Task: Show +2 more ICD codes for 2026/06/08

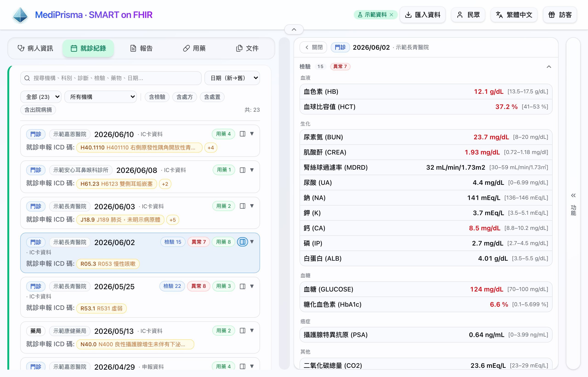Action: coord(165,184)
